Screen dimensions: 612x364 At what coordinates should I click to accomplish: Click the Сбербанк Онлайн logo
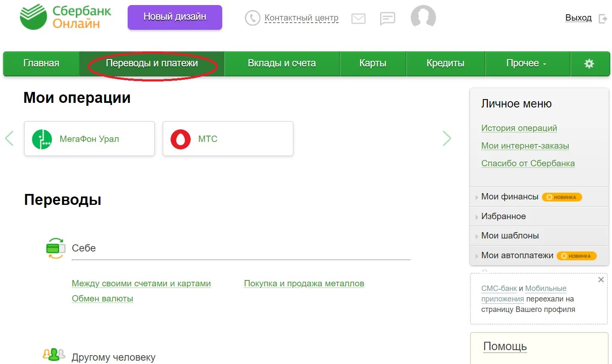pyautogui.click(x=66, y=17)
